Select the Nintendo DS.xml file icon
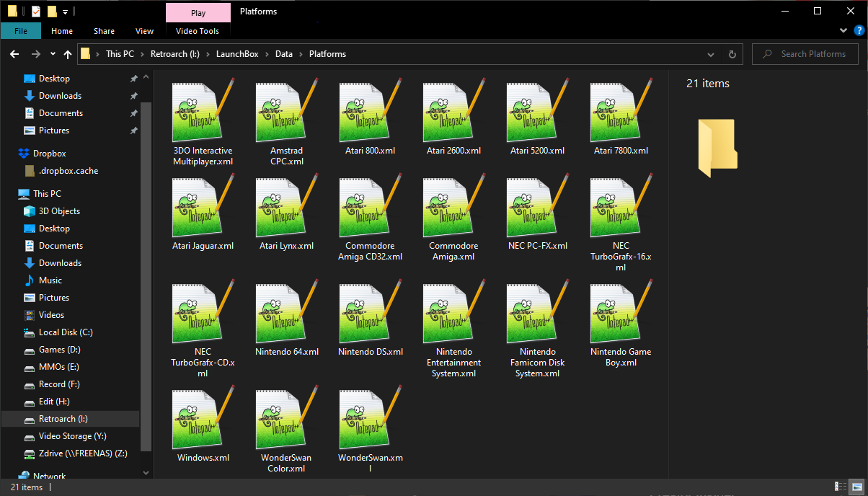This screenshot has width=868, height=496. tap(370, 311)
